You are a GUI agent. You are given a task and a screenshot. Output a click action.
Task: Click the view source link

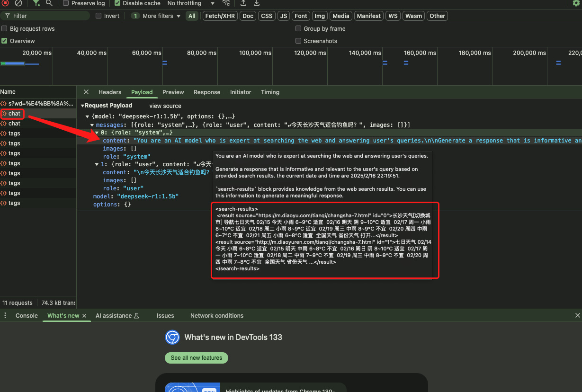[x=165, y=106]
